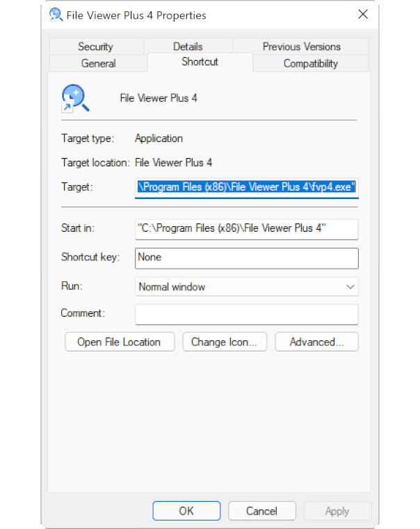The image size is (420, 529).
Task: Click the Cancel button
Action: click(x=262, y=511)
